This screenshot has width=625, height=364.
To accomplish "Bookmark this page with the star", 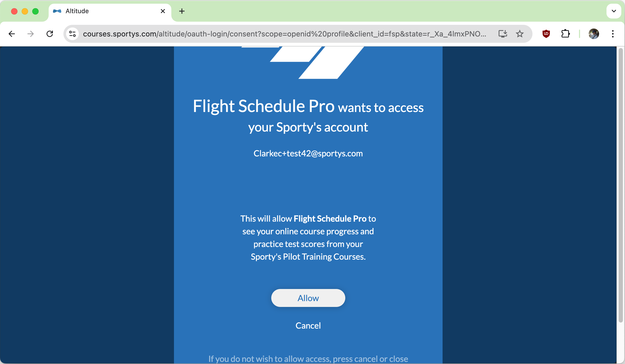I will click(520, 34).
